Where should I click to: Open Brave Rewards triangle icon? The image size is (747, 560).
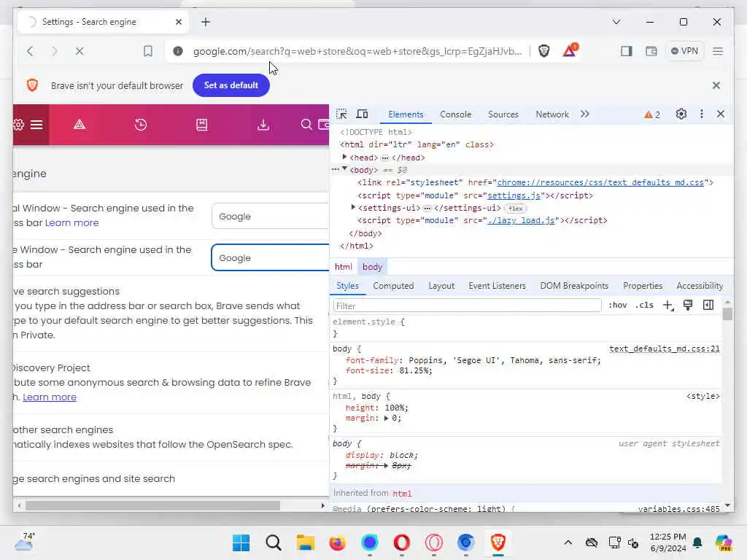[569, 50]
